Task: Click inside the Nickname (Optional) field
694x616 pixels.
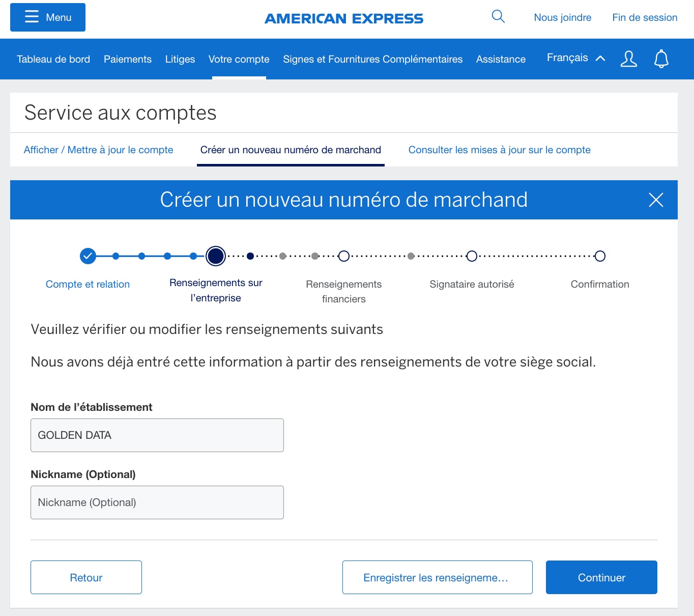Action: [157, 502]
